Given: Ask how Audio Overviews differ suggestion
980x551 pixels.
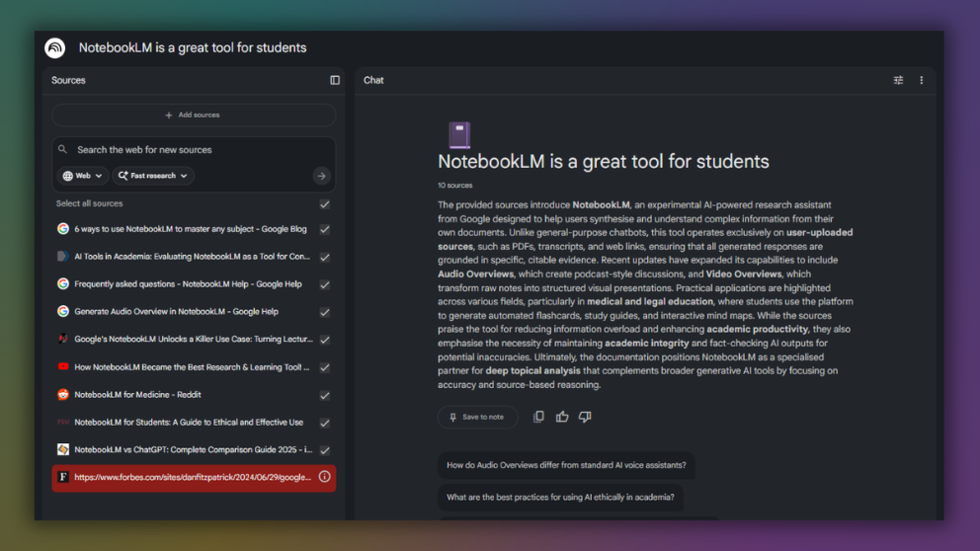Looking at the screenshot, I should (566, 465).
